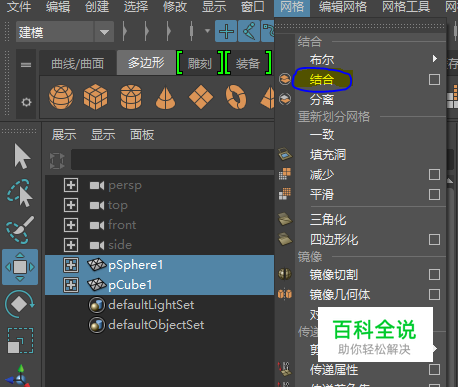Click the 四边形化 quadrangulate icon
The height and width of the screenshot is (387, 458).
[285, 239]
